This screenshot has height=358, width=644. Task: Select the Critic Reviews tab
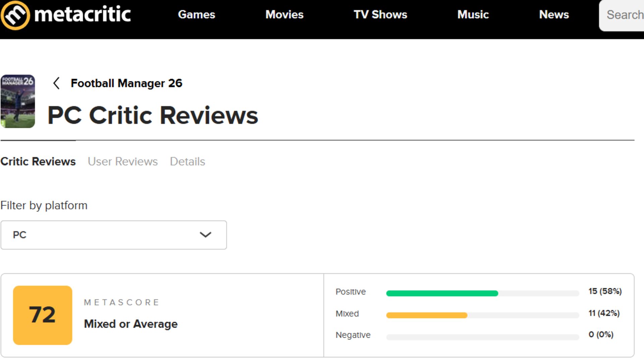click(38, 161)
